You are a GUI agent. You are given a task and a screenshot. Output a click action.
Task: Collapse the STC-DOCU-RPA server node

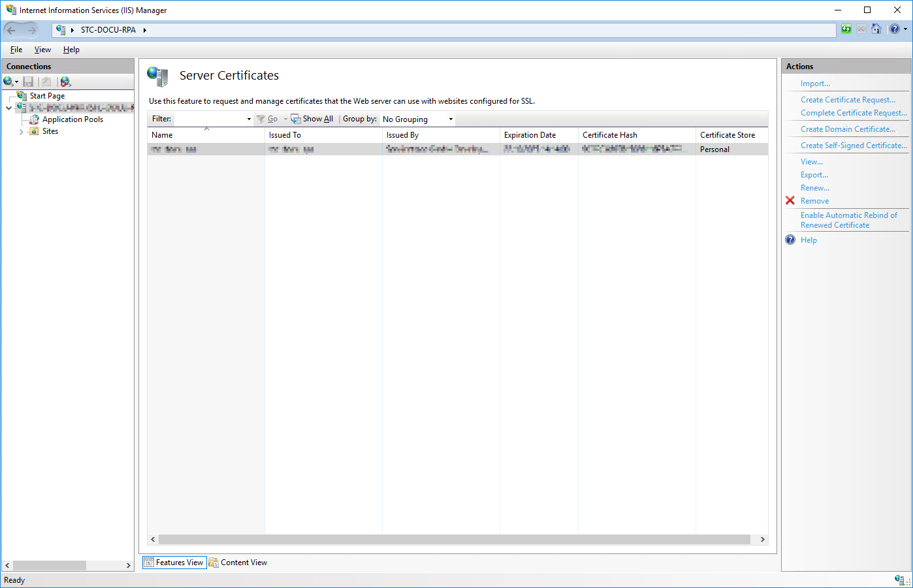(9, 107)
